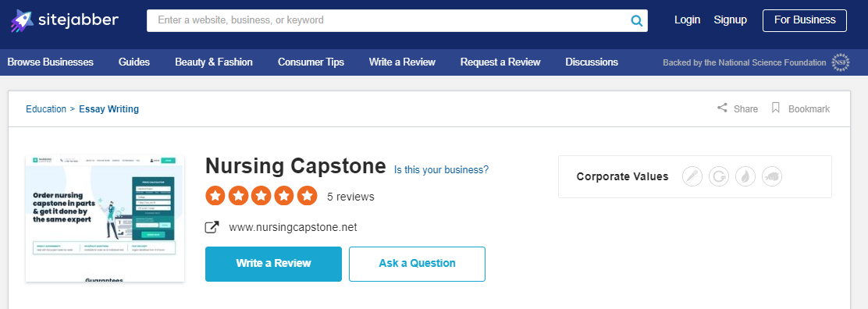
Task: Select Discussions in the navigation bar
Action: click(x=592, y=62)
